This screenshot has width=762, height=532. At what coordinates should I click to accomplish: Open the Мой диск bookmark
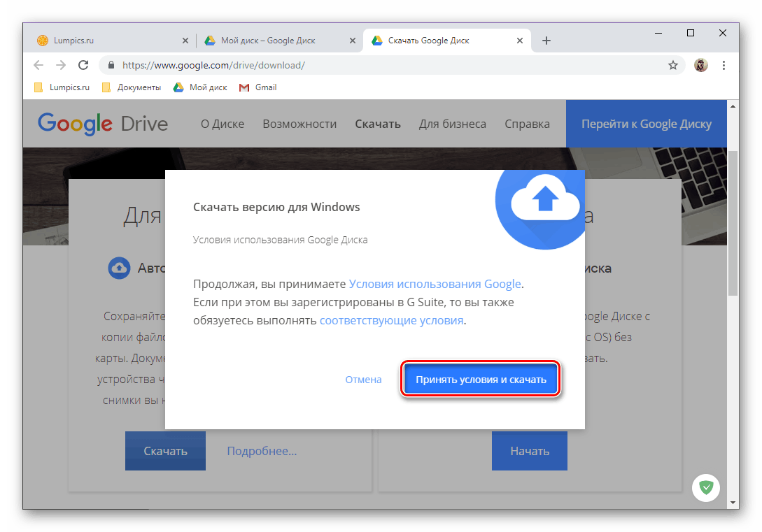pos(200,87)
